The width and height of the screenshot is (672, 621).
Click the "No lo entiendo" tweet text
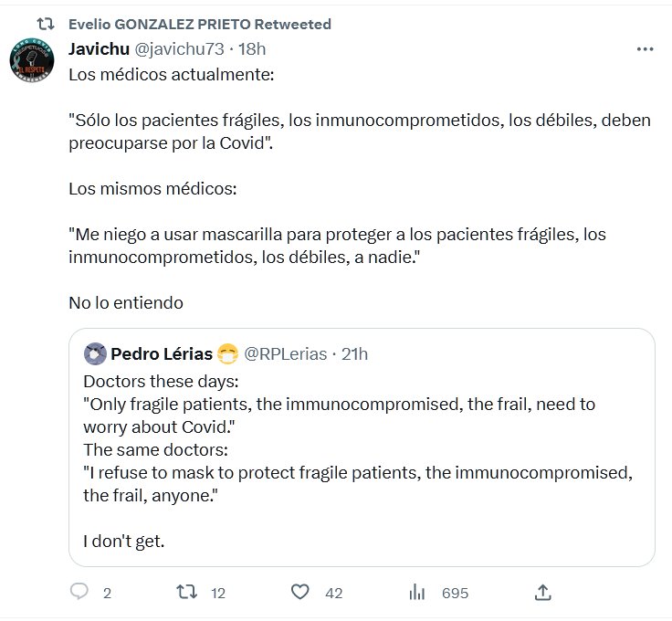pos(126,302)
